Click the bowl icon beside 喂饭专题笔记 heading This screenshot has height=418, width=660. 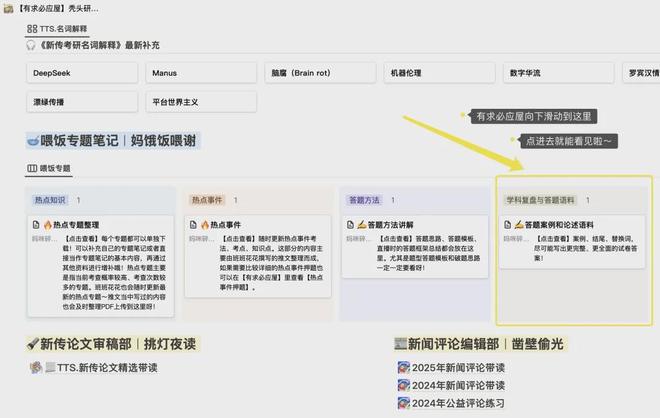(33, 141)
